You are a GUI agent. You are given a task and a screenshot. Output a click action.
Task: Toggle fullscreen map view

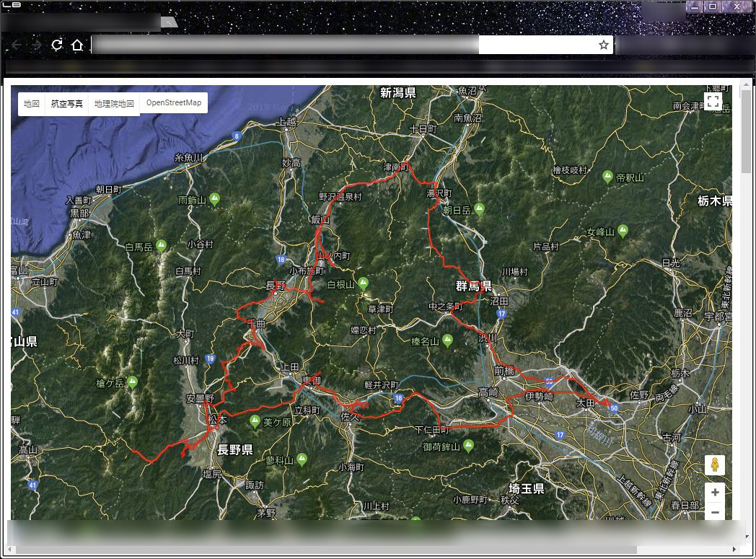tap(713, 102)
